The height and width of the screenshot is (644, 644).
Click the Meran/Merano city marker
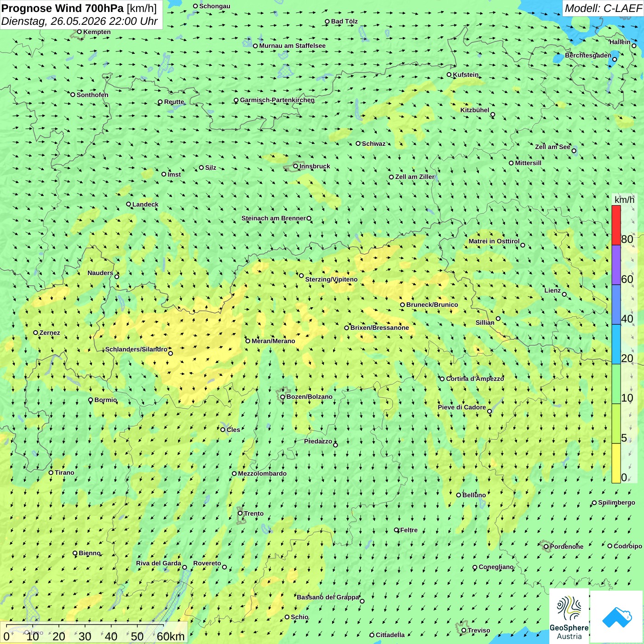click(248, 341)
